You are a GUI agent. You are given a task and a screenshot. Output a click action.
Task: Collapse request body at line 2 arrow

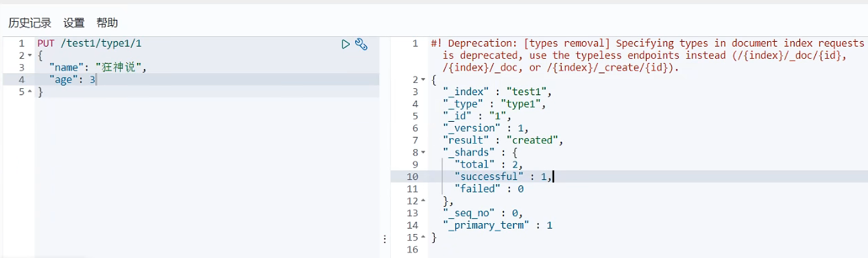tap(29, 55)
